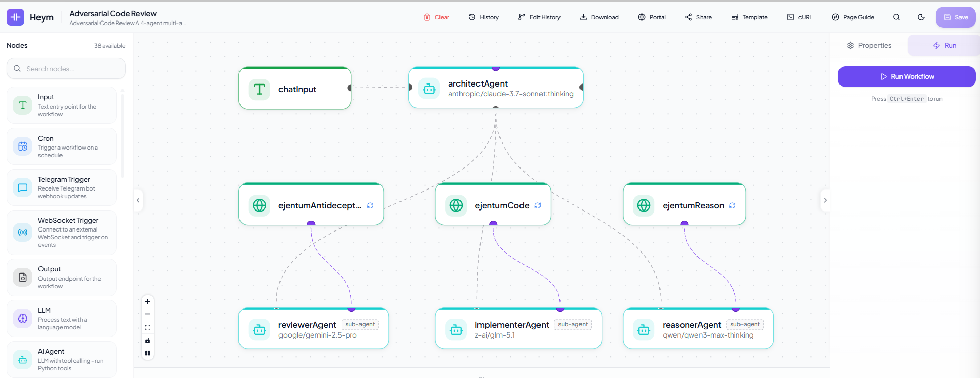Click the AI Agent robot icon

click(23, 360)
